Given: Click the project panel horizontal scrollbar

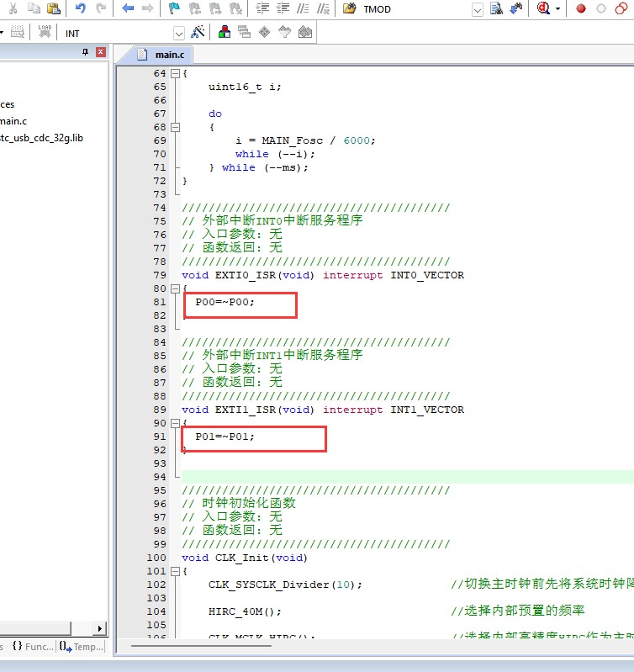Looking at the screenshot, I should point(35,629).
